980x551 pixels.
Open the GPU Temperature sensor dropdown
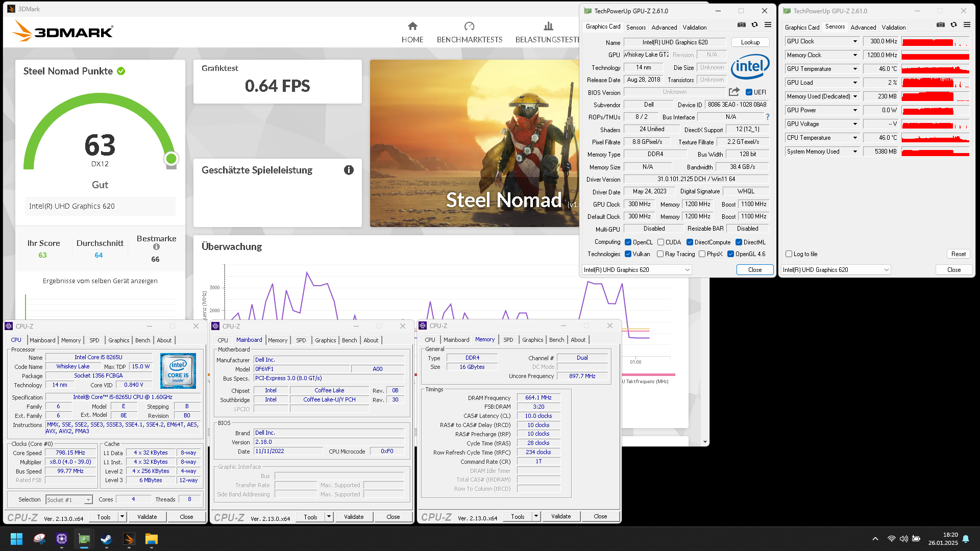tap(855, 69)
